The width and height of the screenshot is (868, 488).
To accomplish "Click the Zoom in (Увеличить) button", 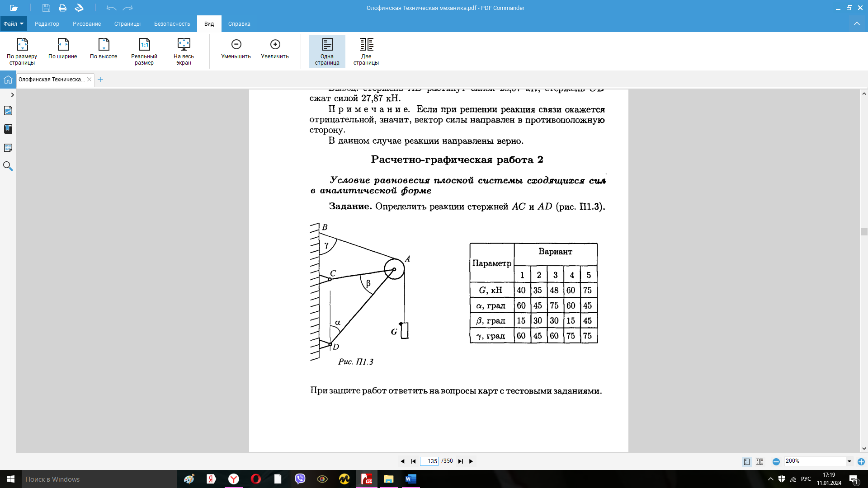I will (275, 45).
